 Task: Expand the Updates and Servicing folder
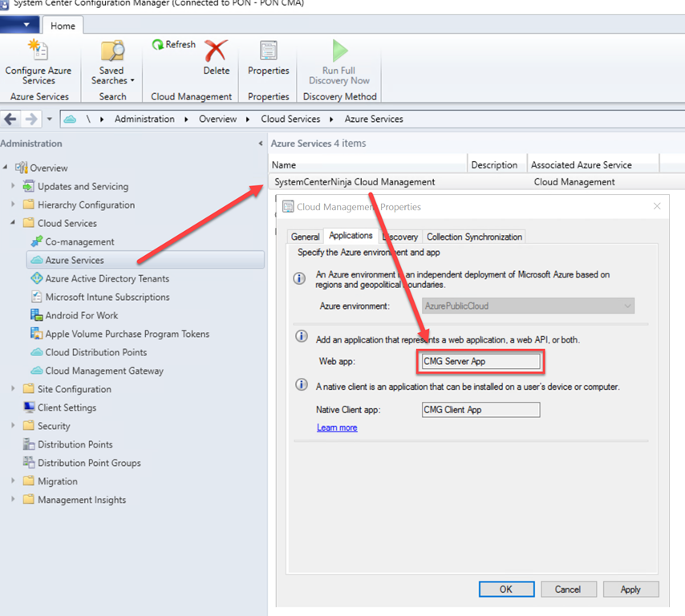13,186
